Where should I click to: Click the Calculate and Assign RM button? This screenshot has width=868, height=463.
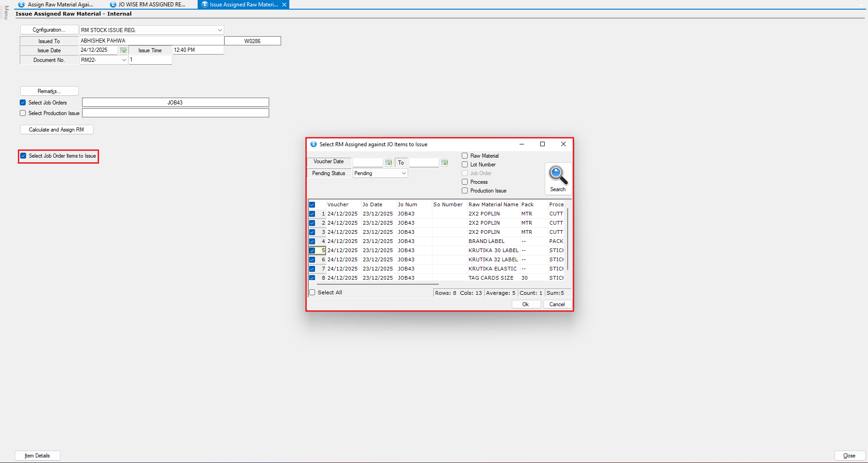tap(56, 130)
